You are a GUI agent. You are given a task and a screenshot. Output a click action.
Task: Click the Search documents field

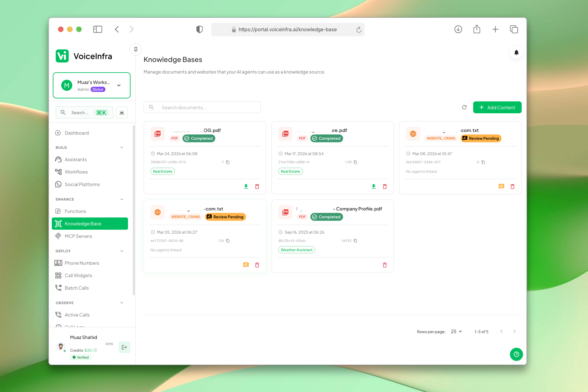[202, 107]
